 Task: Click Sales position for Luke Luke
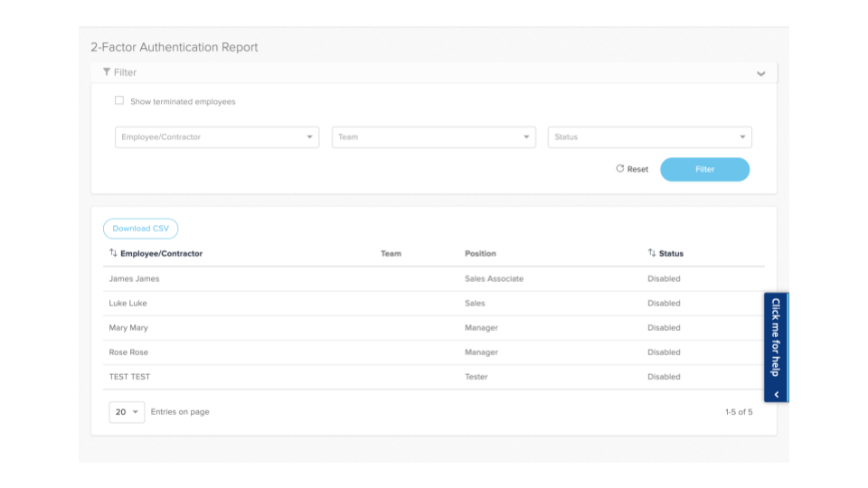(x=475, y=304)
